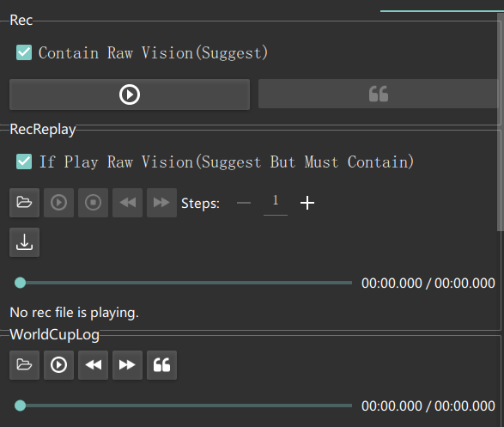
Task: Click the quote icon button in Rec section
Action: point(378,94)
